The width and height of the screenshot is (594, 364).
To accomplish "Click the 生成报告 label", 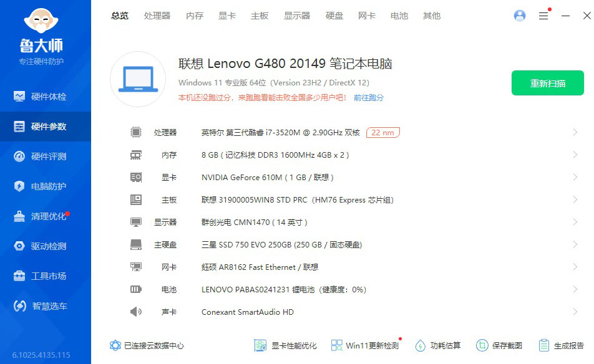I will point(569,345).
